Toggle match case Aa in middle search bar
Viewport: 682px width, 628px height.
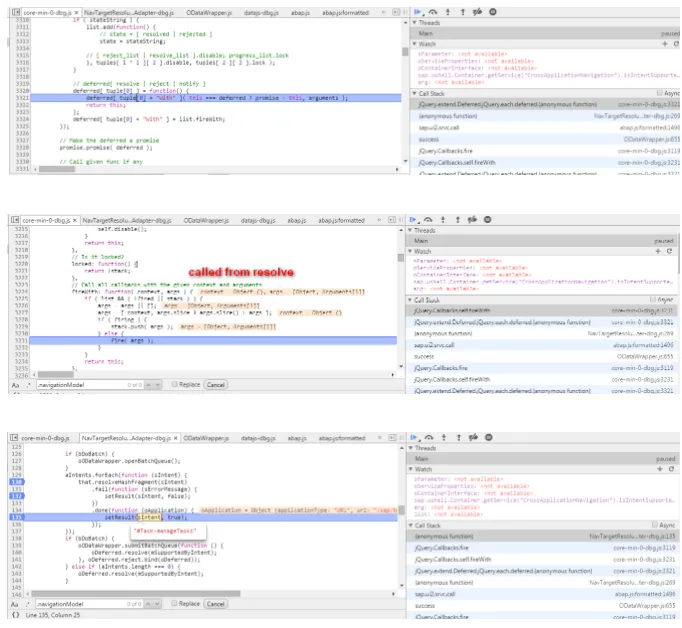[x=15, y=385]
